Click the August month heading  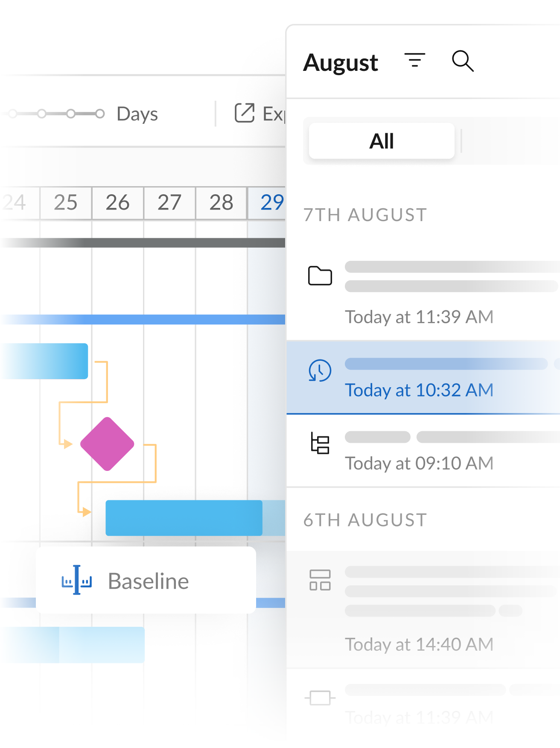click(x=341, y=62)
